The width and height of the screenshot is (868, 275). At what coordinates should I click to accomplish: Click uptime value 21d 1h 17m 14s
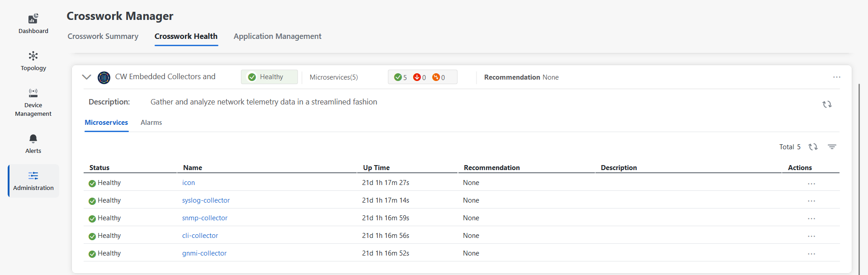coord(386,200)
